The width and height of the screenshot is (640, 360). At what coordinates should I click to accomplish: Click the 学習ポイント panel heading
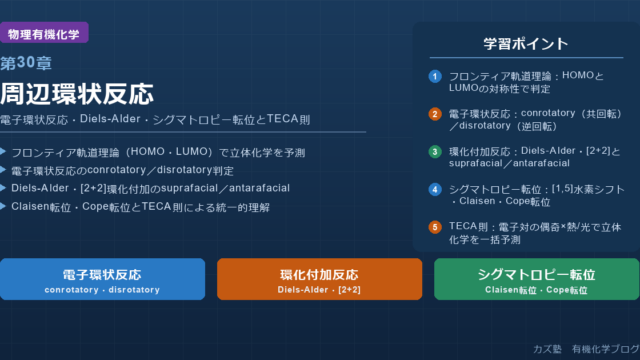526,44
